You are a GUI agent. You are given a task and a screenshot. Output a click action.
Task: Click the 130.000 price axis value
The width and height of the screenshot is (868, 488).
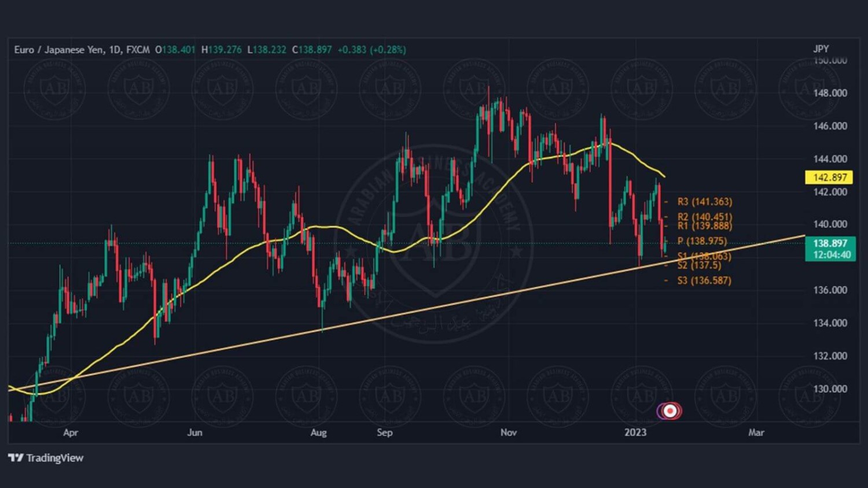830,389
